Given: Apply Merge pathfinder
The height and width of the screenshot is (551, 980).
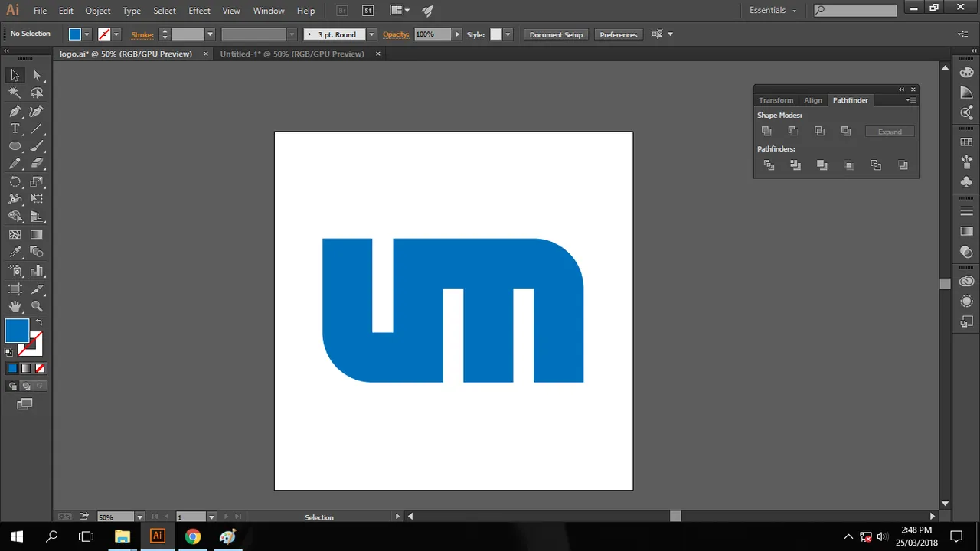Looking at the screenshot, I should [822, 165].
